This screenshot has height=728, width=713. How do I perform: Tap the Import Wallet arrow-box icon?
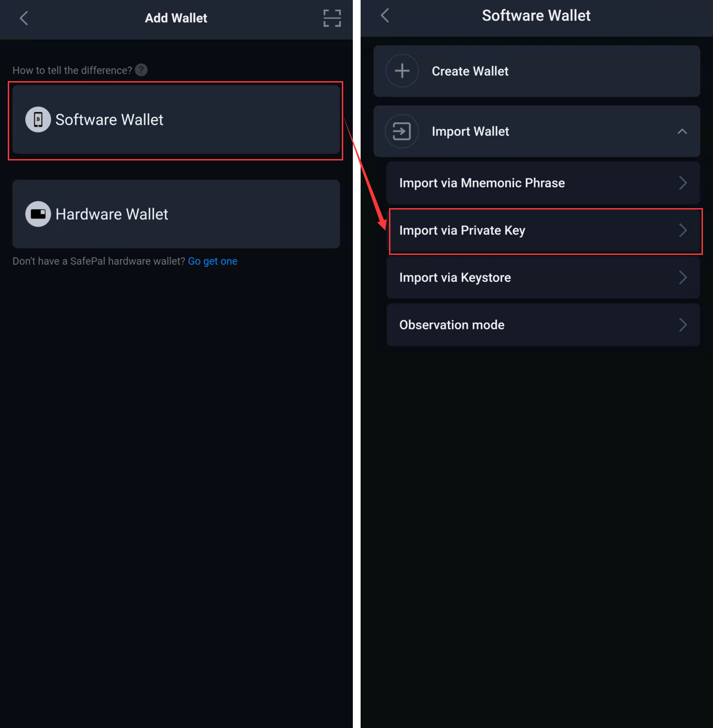tap(402, 132)
